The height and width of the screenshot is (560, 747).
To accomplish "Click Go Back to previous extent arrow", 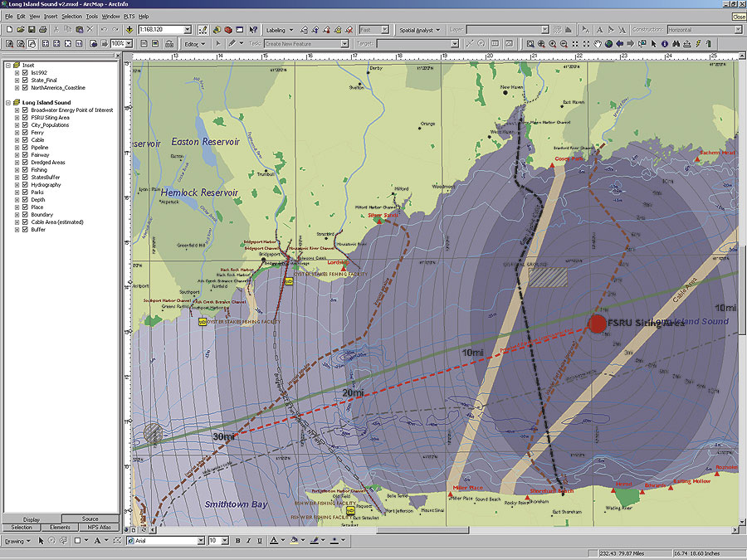I will [x=620, y=44].
